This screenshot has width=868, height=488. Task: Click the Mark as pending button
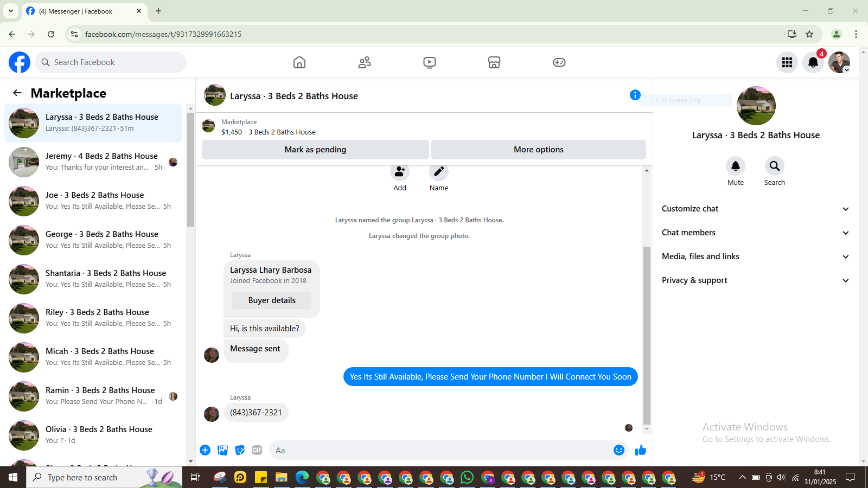pyautogui.click(x=315, y=150)
